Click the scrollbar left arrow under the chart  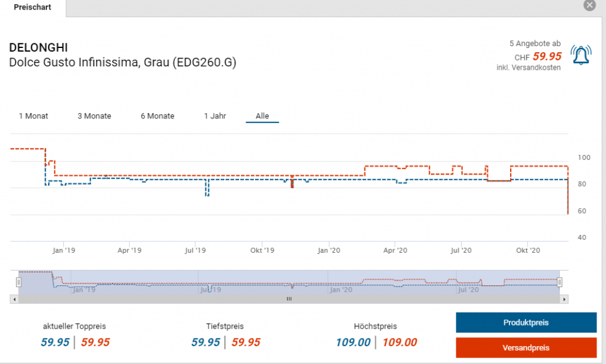pyautogui.click(x=14, y=299)
